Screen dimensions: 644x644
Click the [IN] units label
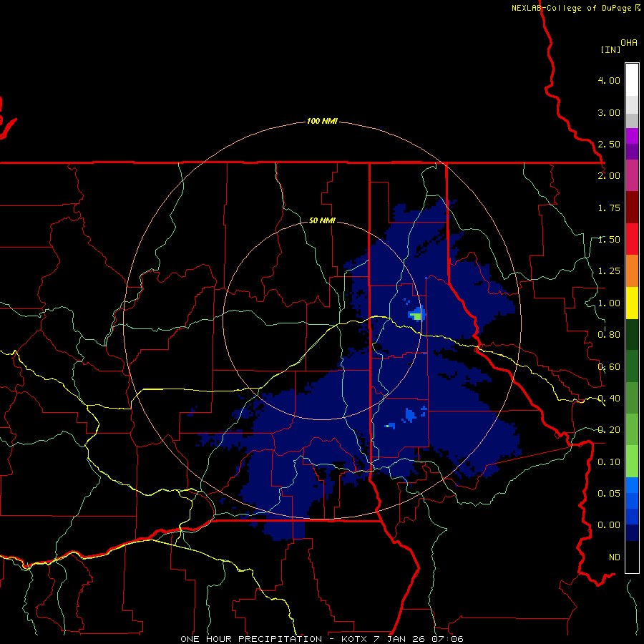pos(610,49)
